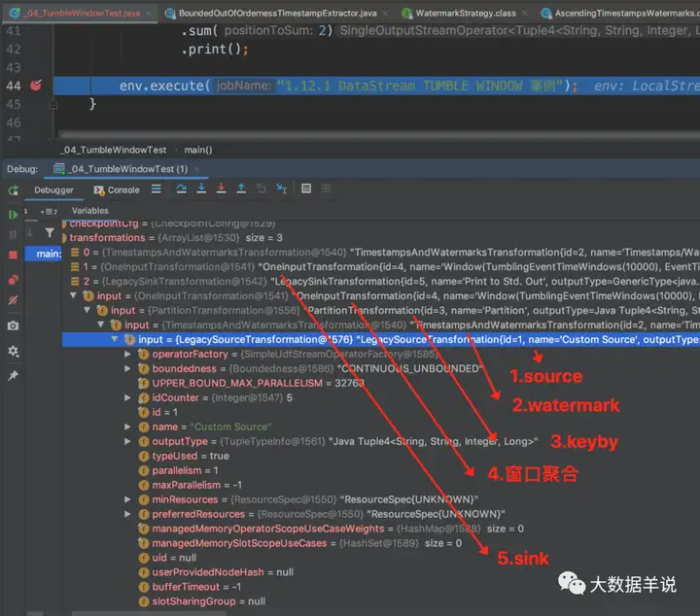The image size is (700, 616).
Task: Open the frames layout dropdown
Action: click(50, 212)
